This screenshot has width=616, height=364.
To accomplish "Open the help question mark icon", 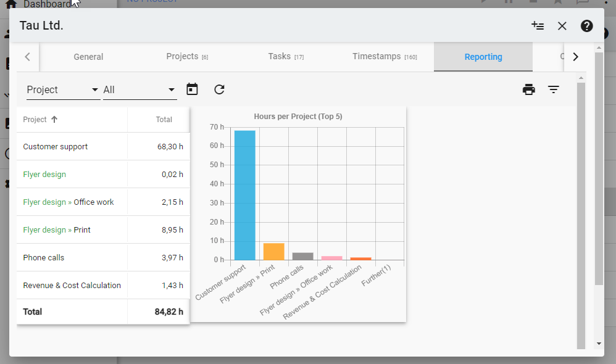I will coord(586,26).
